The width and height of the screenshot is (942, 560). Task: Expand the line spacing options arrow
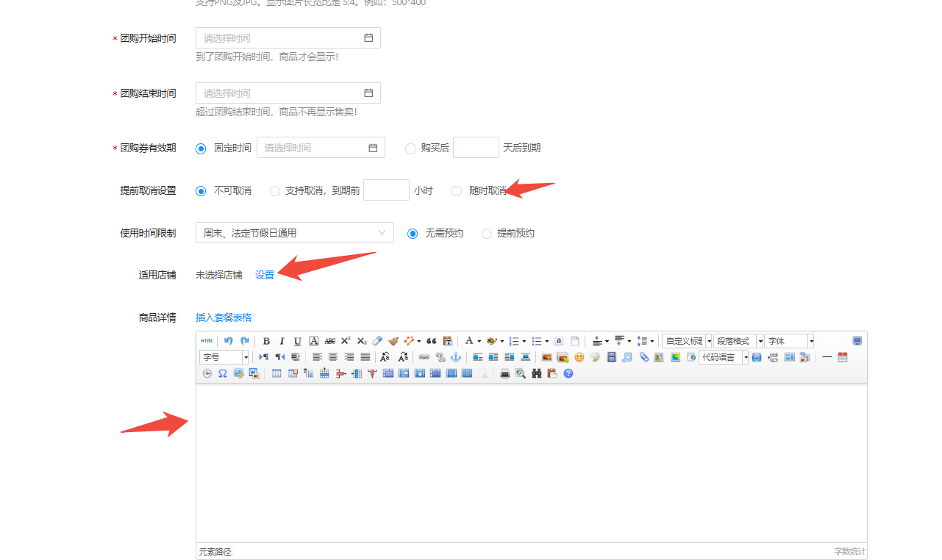[652, 341]
